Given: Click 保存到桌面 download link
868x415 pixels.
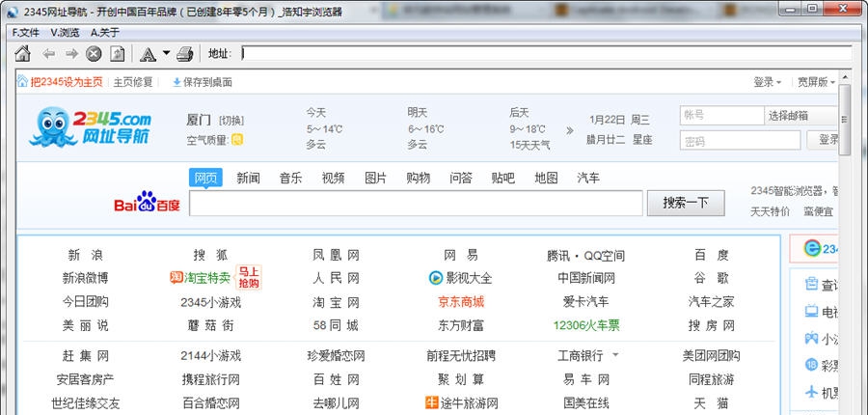Looking at the screenshot, I should coord(203,82).
